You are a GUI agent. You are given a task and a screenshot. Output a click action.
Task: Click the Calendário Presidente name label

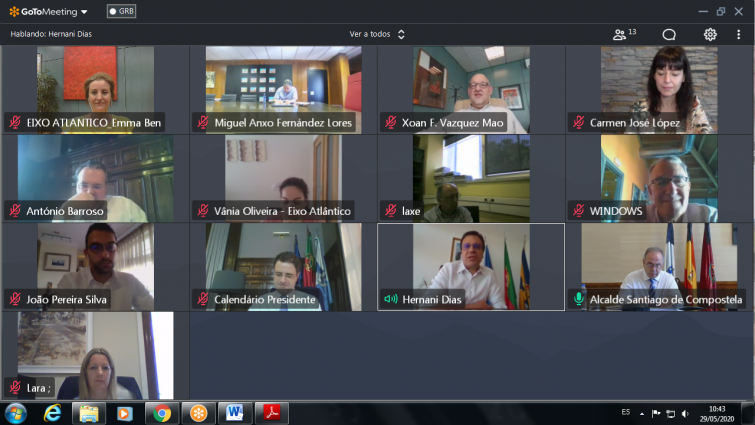pos(264,299)
